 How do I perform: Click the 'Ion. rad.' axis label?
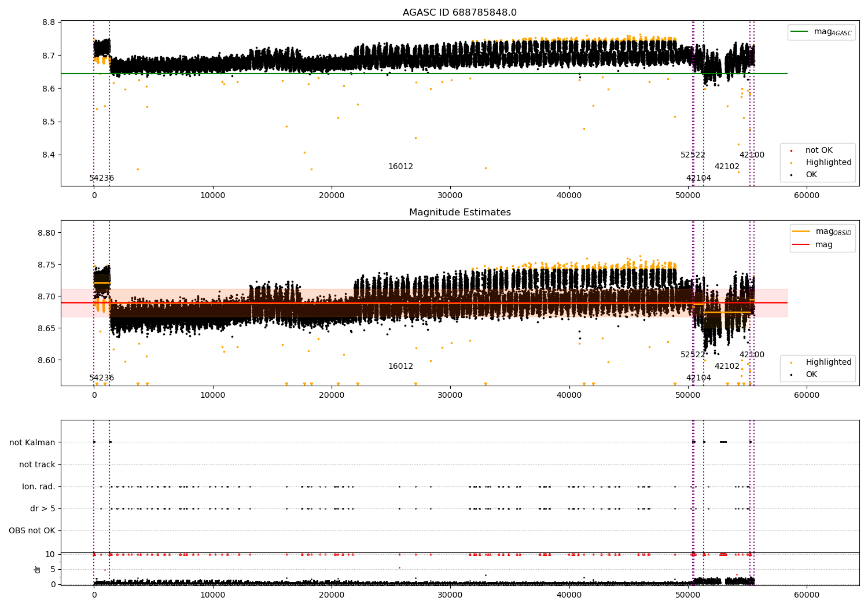(x=39, y=487)
